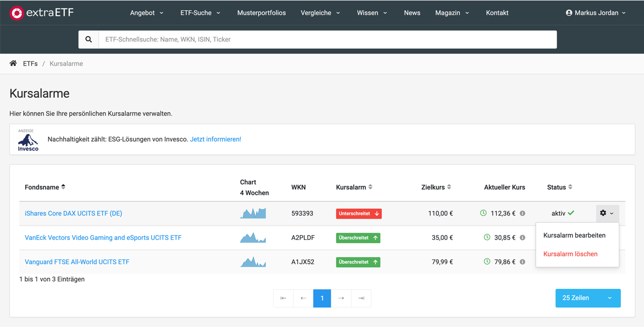Viewport: 644px width, 327px height.
Task: Open VanEck Video Gaming 4-week chart
Action: [253, 237]
